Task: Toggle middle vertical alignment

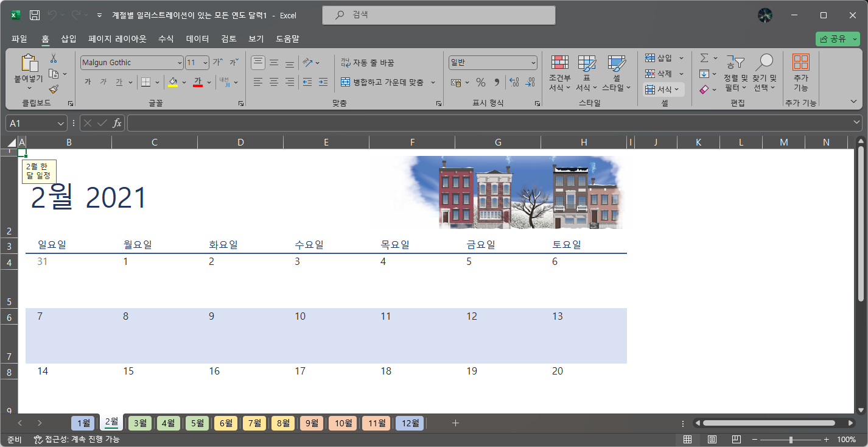Action: pos(274,62)
